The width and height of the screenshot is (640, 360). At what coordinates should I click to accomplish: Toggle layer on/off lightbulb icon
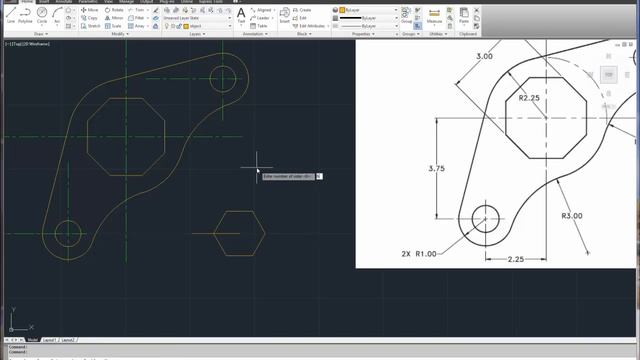(167, 26)
